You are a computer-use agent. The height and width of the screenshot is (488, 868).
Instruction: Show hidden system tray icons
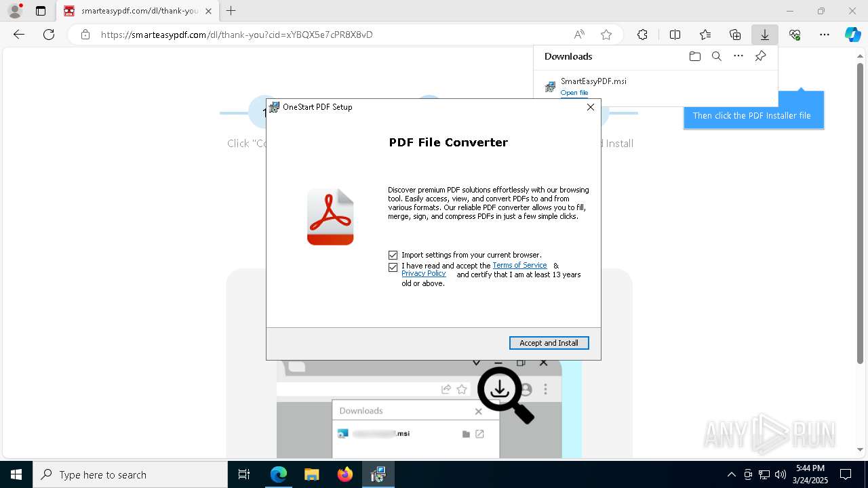click(731, 474)
